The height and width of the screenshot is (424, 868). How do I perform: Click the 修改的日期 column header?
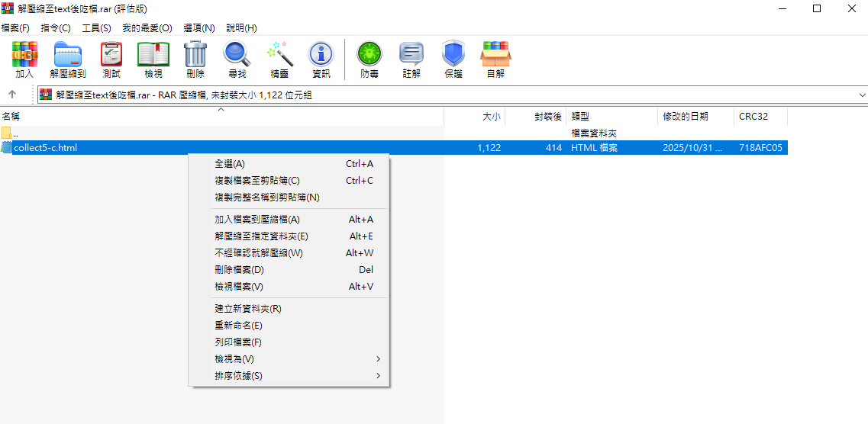(686, 117)
